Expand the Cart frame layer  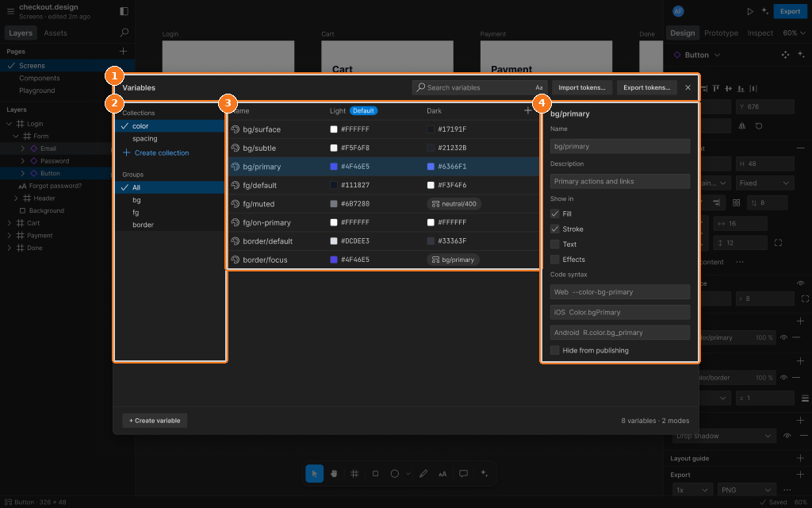click(x=10, y=223)
